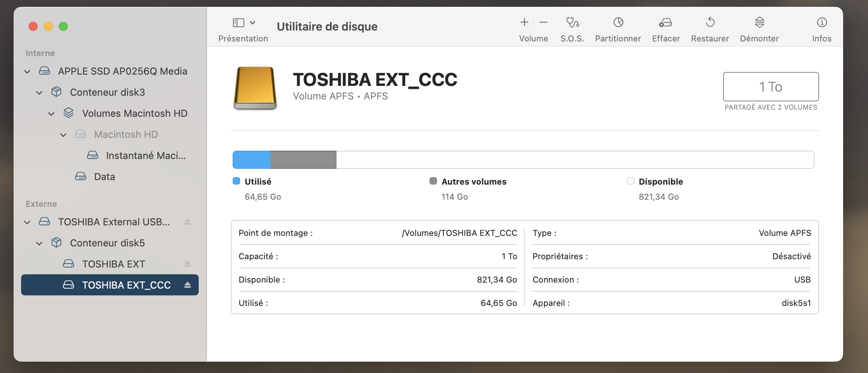Click the 821,34 Go value under Disponible legend
The height and width of the screenshot is (373, 868).
(x=659, y=197)
